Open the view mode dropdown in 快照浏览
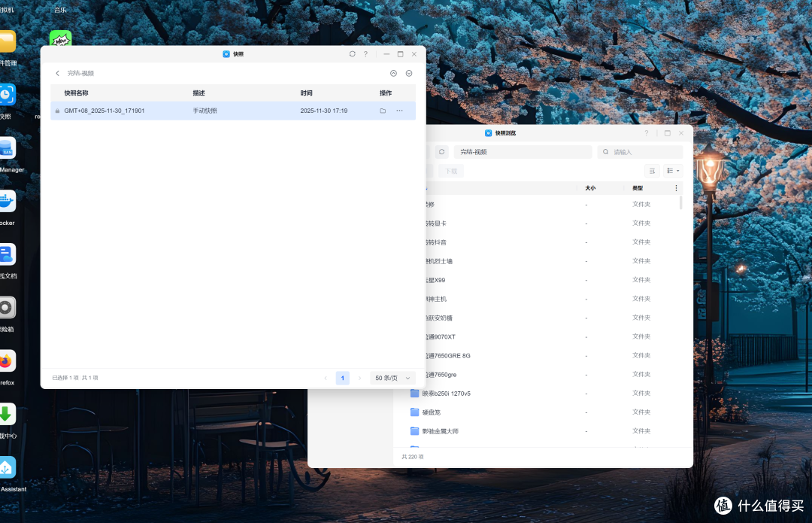Screen dimensions: 812x523 tap(673, 171)
